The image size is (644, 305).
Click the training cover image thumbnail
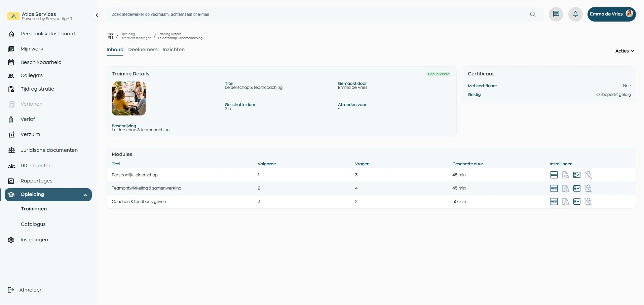point(128,98)
